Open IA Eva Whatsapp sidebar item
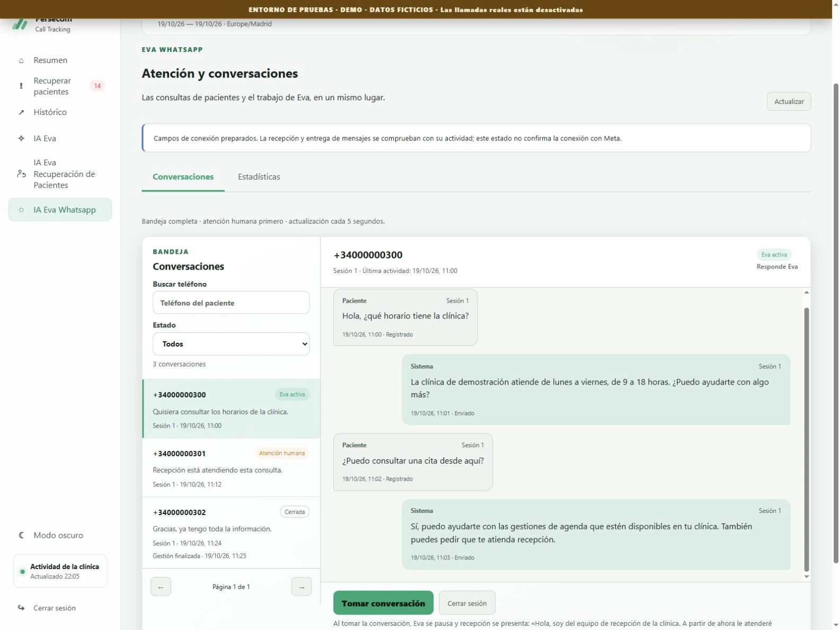Image resolution: width=840 pixels, height=630 pixels. click(x=60, y=210)
